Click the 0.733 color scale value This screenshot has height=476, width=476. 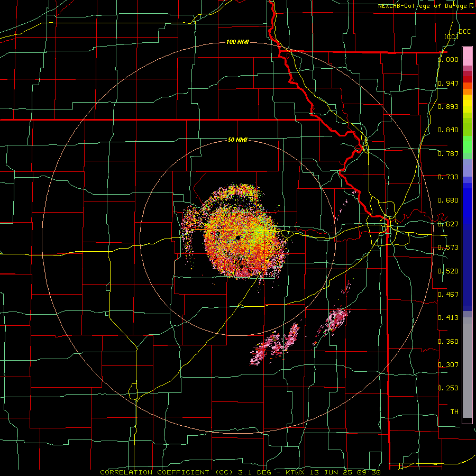tap(448, 177)
